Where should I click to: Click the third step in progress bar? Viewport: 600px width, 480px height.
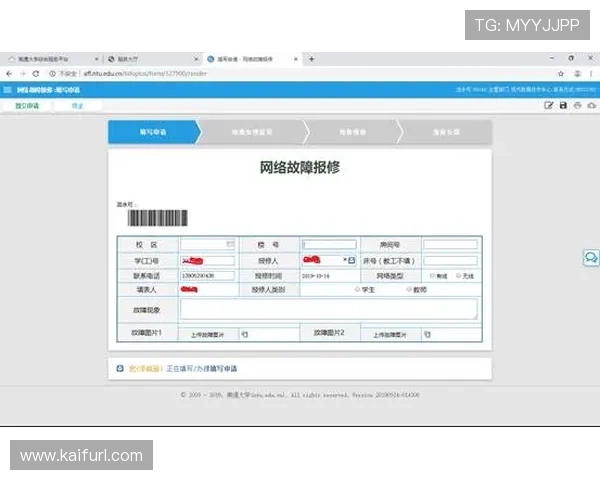pos(352,132)
